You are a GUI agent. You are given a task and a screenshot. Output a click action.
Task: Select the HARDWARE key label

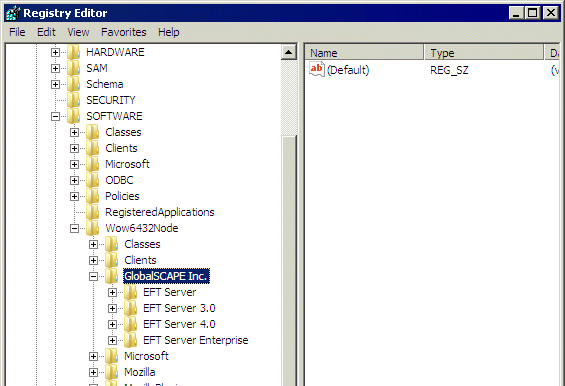coord(115,52)
